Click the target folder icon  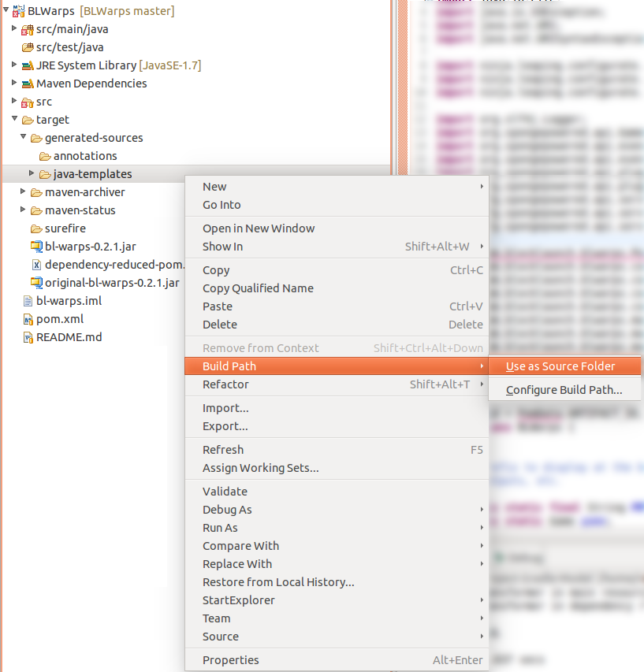pyautogui.click(x=28, y=120)
